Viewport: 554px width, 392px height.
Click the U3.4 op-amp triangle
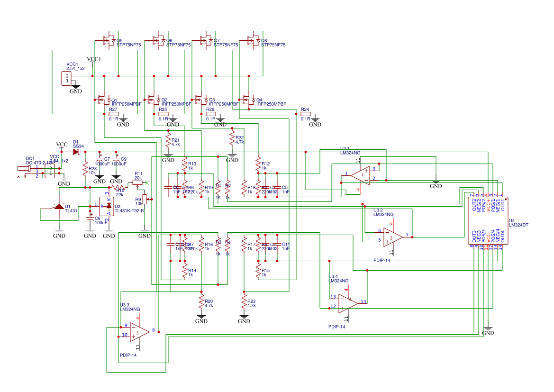tap(348, 304)
